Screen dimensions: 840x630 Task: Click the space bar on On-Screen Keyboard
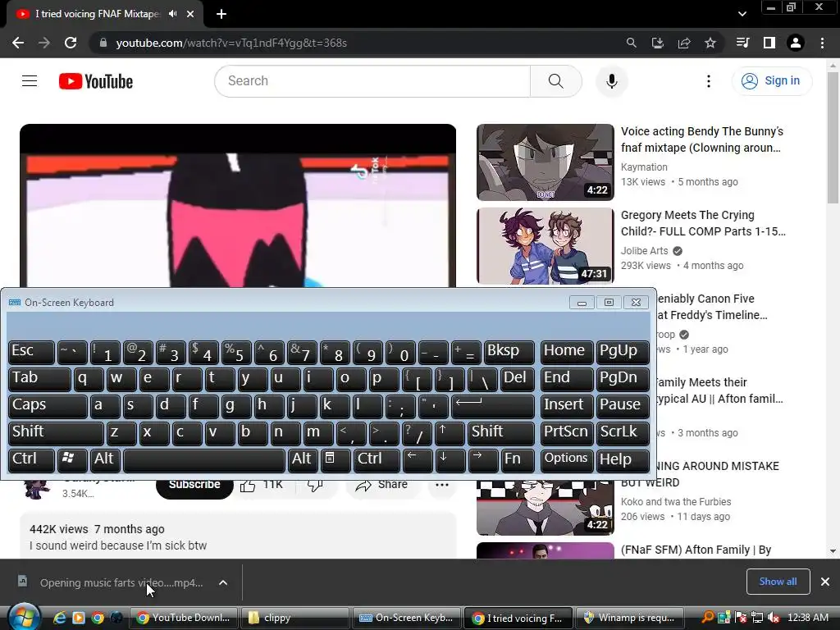(203, 460)
